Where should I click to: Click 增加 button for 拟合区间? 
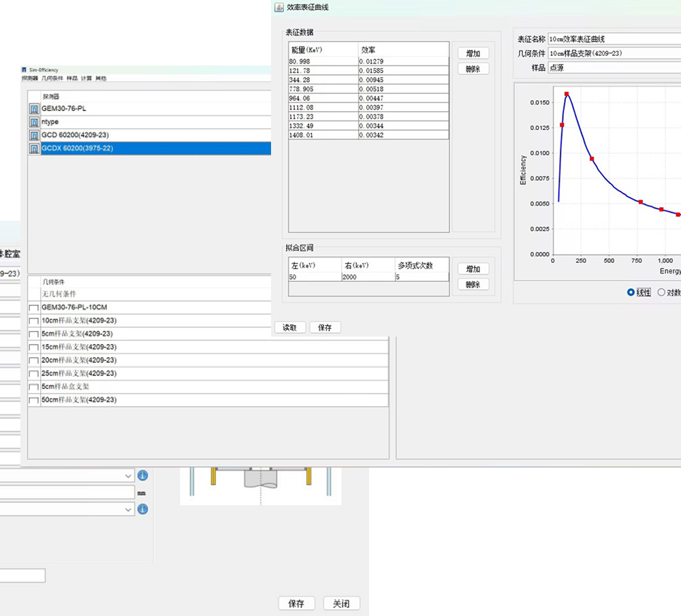[x=473, y=269]
